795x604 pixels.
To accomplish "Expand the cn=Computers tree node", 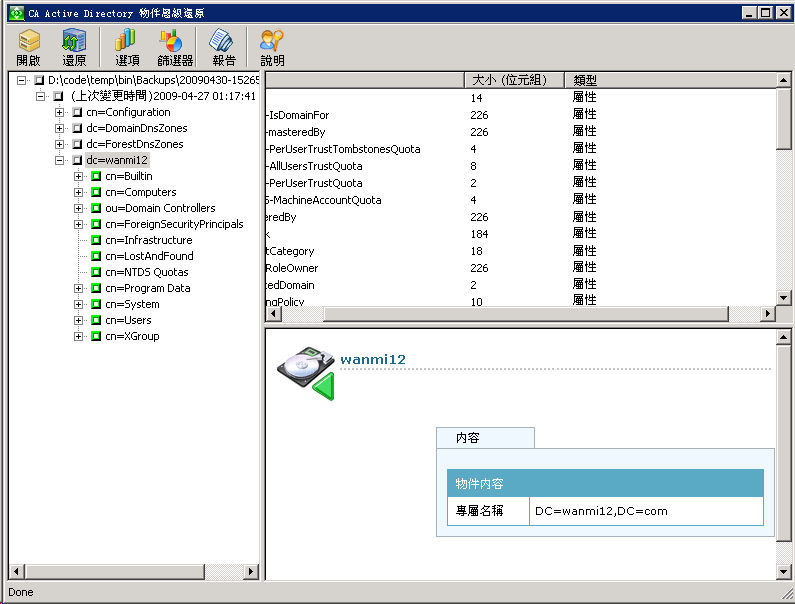I will [79, 193].
